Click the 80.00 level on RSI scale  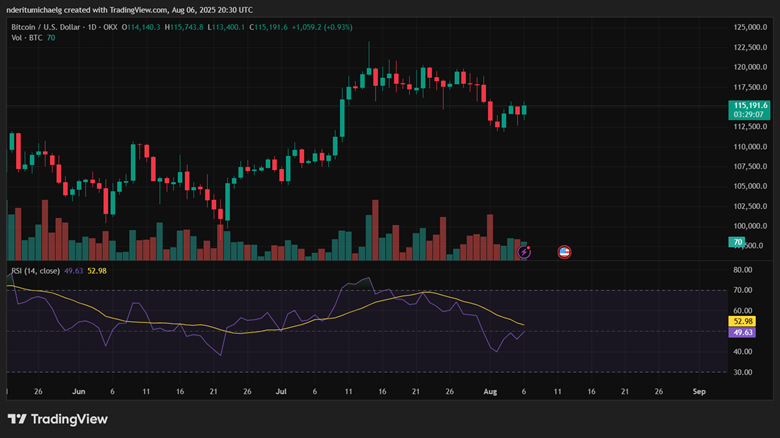pos(743,270)
